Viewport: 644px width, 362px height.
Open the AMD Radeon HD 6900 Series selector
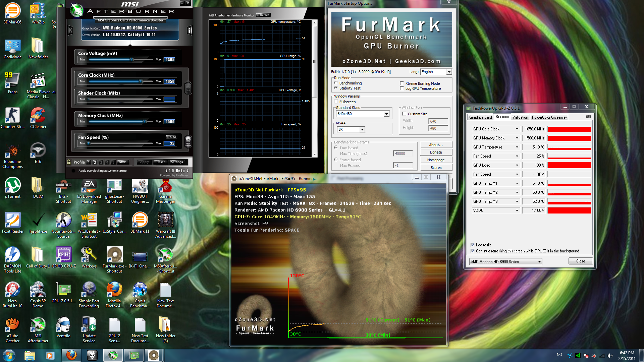[x=505, y=261]
